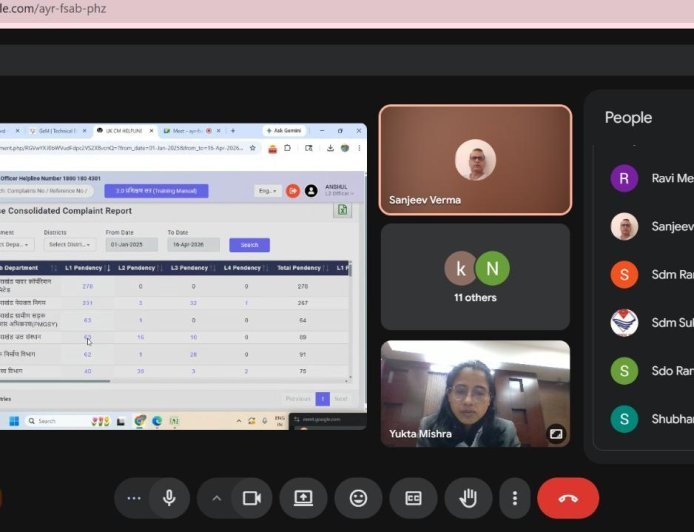Raise hand using the hand icon
This screenshot has height=532, width=694.
pyautogui.click(x=467, y=498)
